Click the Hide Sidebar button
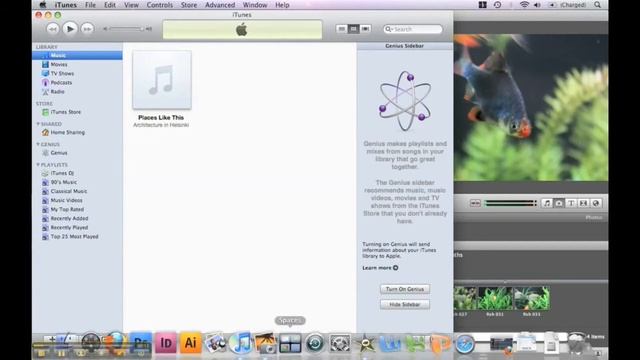This screenshot has height=360, width=640. 405,304
